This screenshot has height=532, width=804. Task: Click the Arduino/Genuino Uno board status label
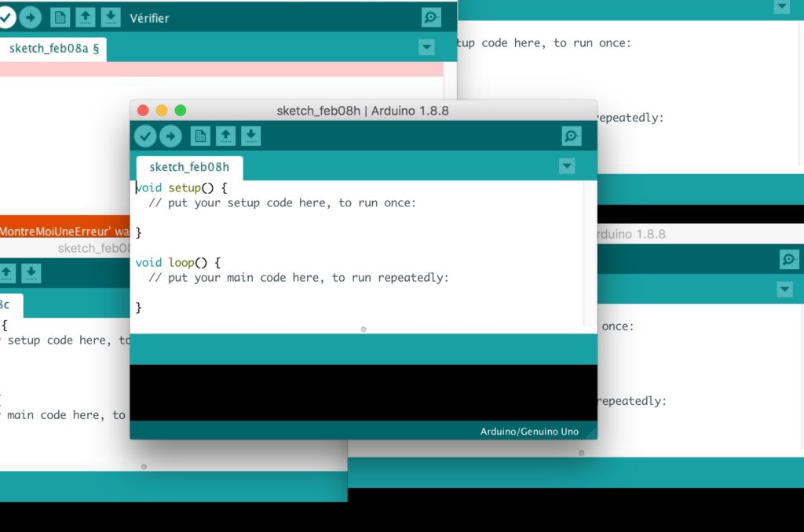pyautogui.click(x=529, y=431)
